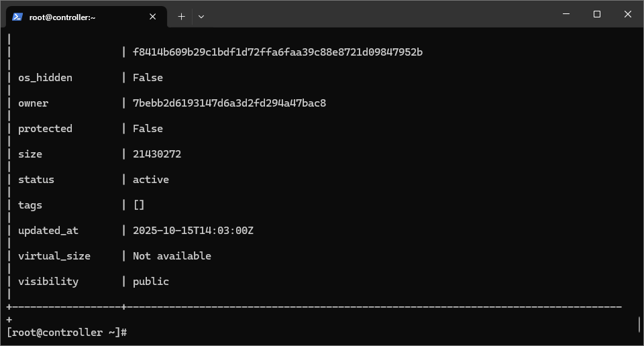Click the image size value 21430272
The image size is (644, 346).
[157, 154]
